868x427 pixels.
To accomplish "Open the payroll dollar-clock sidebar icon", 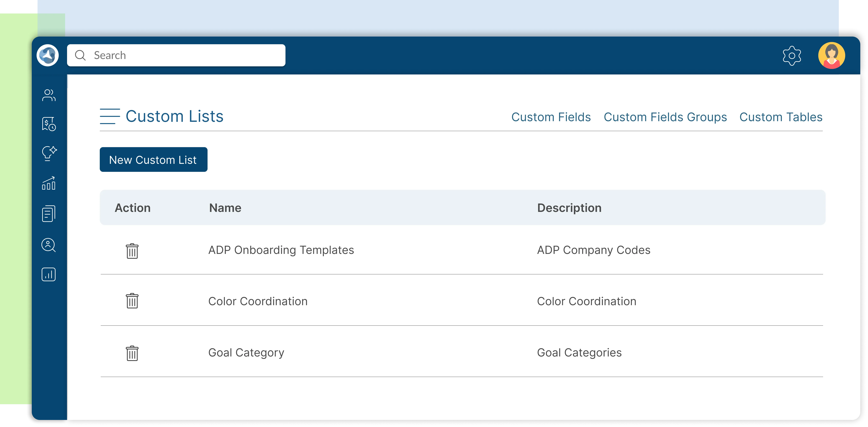I will point(49,124).
